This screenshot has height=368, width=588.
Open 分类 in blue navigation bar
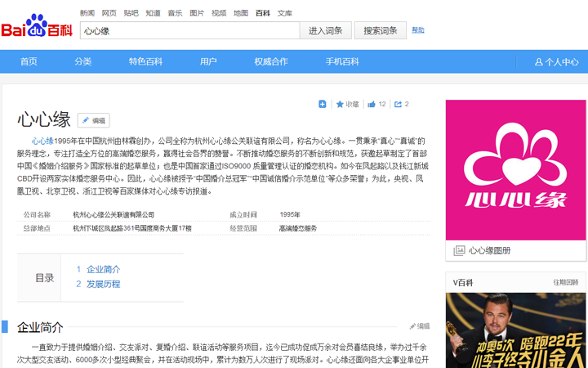(82, 61)
